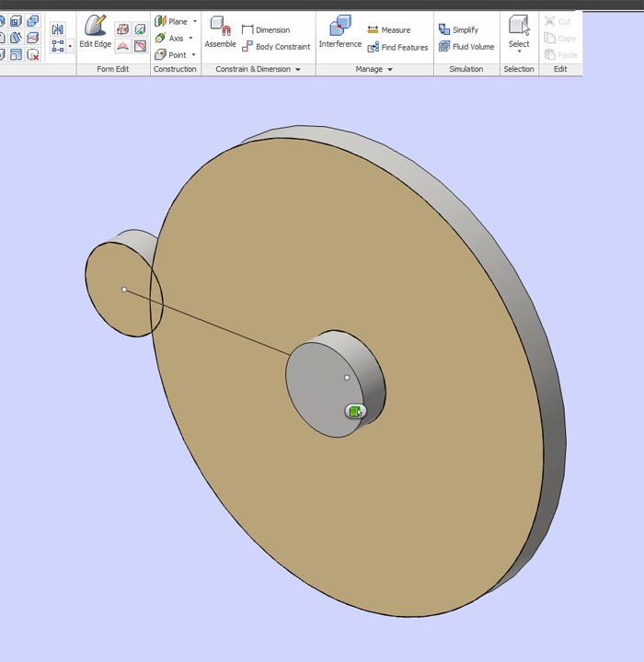Click the Construction panel label
Viewport: 644px width, 662px height.
coord(175,69)
